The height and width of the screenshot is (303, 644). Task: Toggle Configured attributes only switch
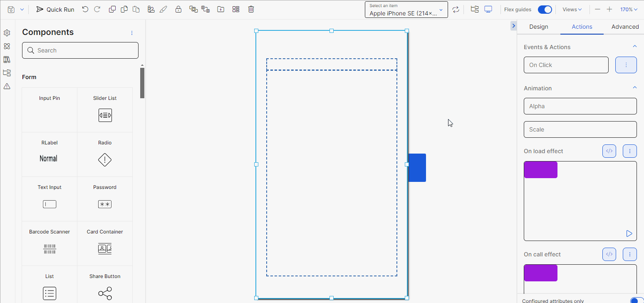tap(636, 301)
